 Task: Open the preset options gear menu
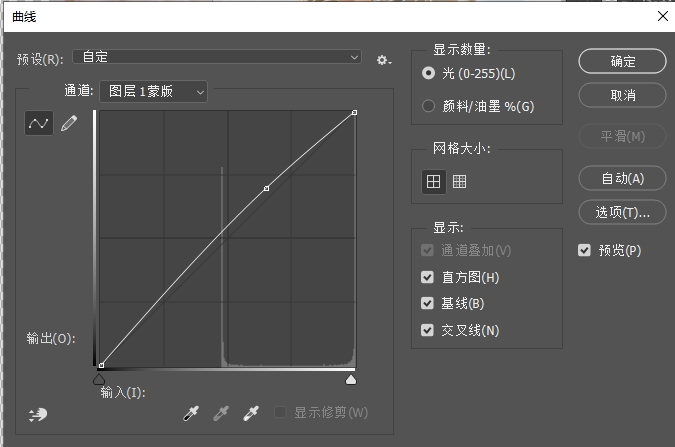coord(383,60)
